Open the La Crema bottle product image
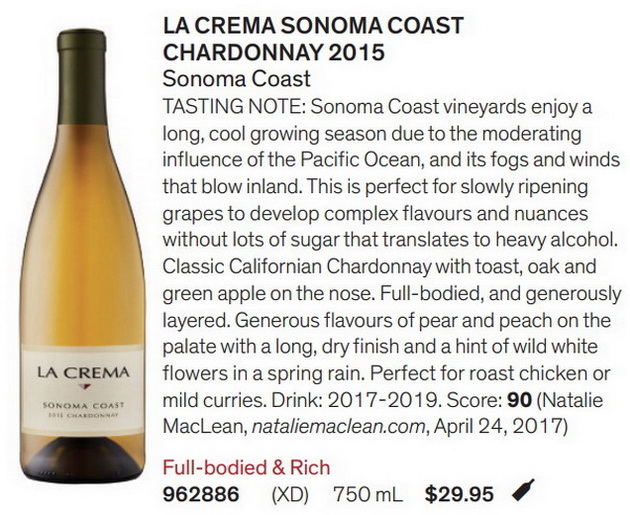This screenshot has width=630, height=515. click(82, 256)
